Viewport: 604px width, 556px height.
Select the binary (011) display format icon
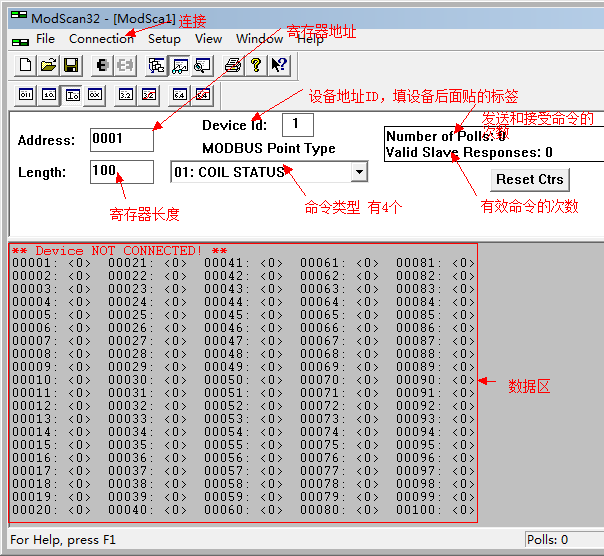(x=26, y=94)
